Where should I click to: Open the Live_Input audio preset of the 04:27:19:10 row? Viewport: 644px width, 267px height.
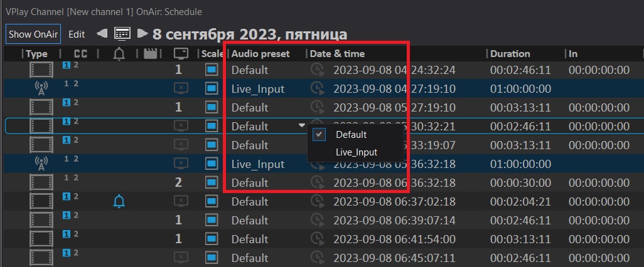[258, 89]
